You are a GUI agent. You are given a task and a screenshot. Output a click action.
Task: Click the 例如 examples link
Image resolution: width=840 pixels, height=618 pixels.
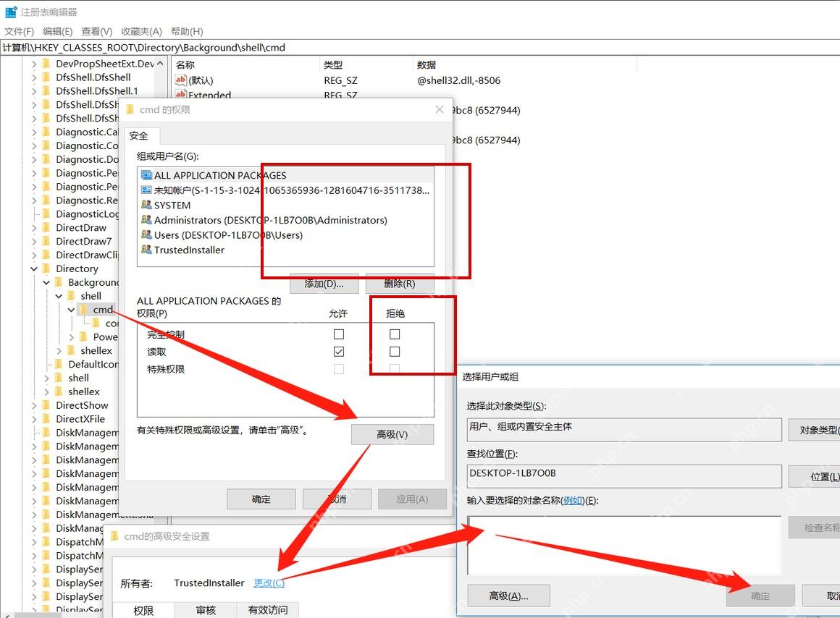click(573, 500)
